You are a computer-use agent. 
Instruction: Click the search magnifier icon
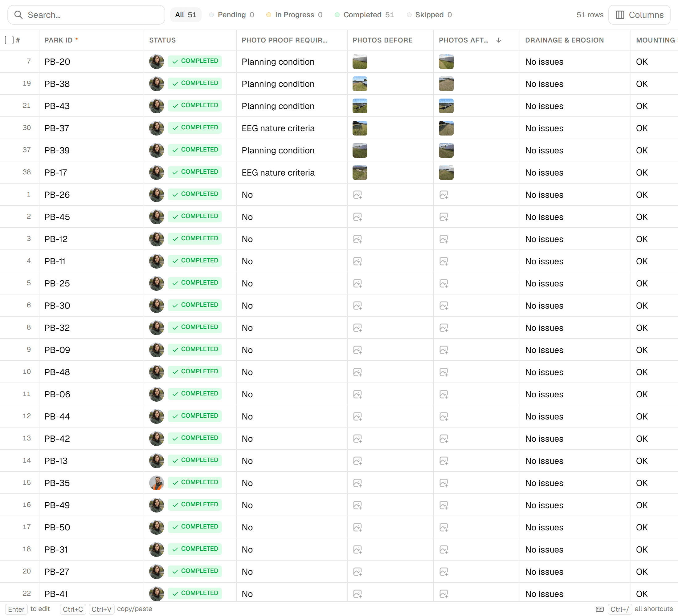pos(18,15)
